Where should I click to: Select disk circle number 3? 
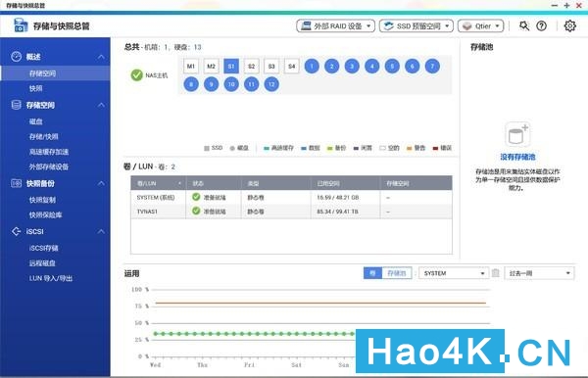352,67
